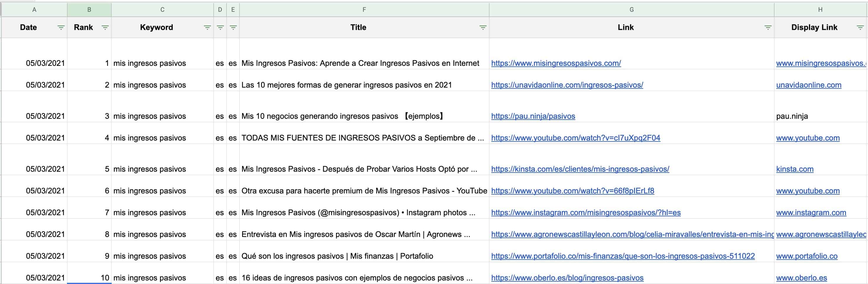Select the keyword cell in rank 3 row
The image size is (868, 284).
pos(162,107)
